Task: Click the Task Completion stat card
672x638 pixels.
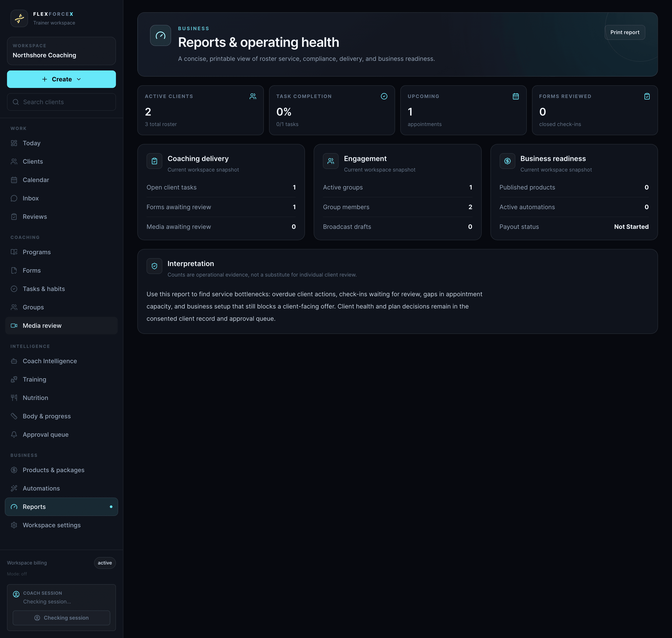Action: tap(332, 110)
